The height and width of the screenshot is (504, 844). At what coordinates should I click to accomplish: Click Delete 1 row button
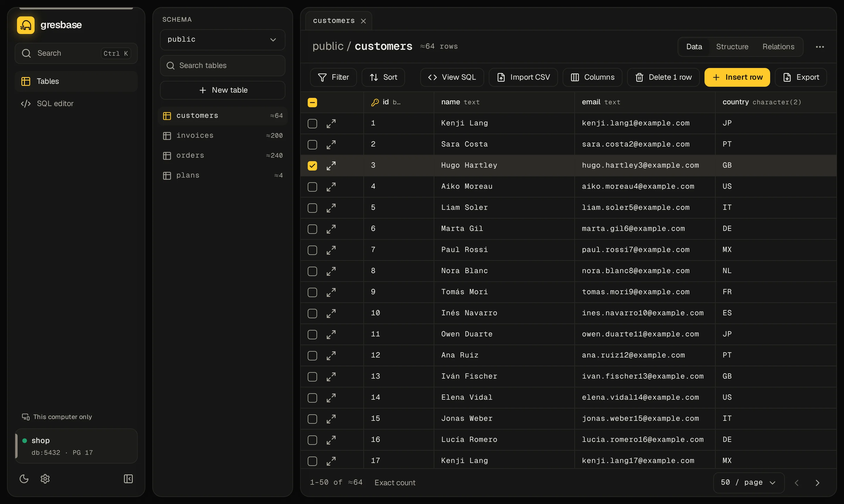point(663,77)
